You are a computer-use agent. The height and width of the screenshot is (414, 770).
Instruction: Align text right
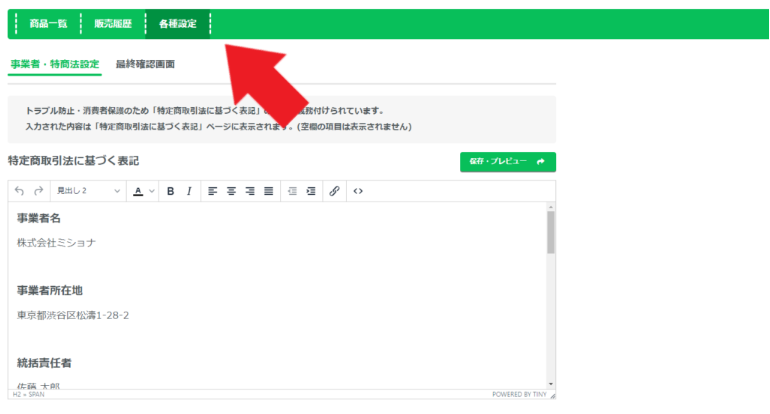(250, 191)
